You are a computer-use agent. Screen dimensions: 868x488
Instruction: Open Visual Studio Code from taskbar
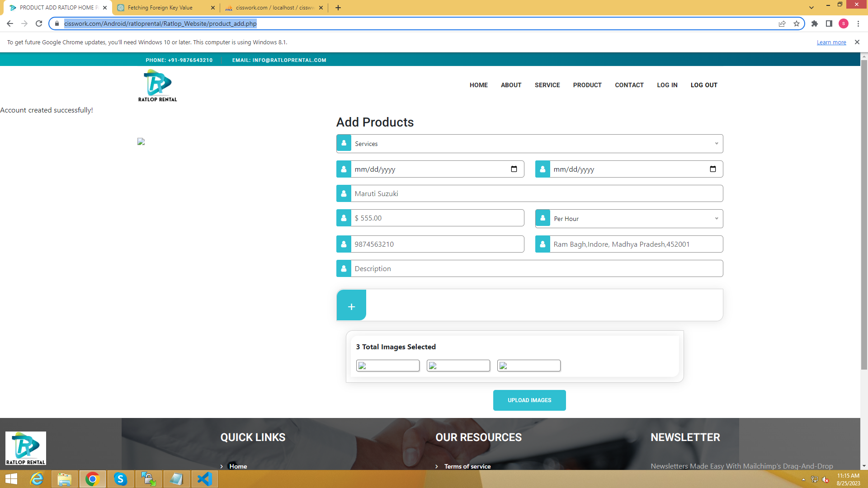point(204,479)
